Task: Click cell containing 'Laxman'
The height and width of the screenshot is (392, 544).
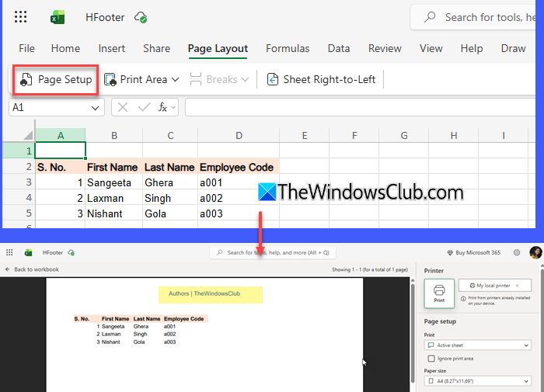Action: coord(113,198)
